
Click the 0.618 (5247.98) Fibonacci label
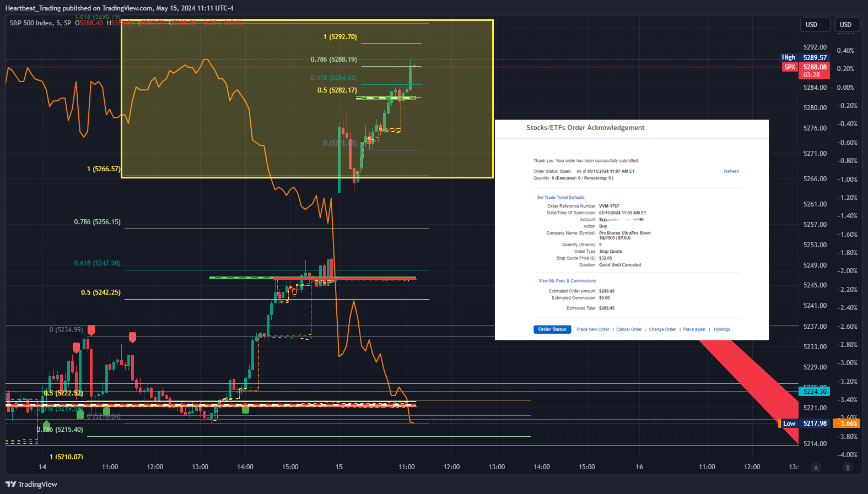click(x=97, y=263)
